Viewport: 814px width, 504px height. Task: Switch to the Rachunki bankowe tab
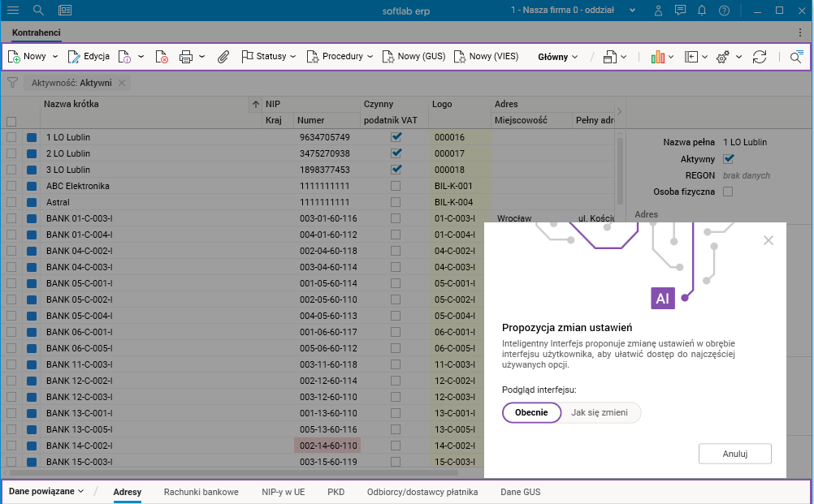(201, 492)
